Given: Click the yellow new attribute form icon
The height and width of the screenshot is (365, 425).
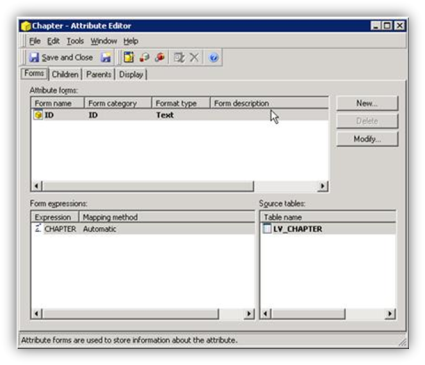Looking at the screenshot, I should (x=129, y=57).
